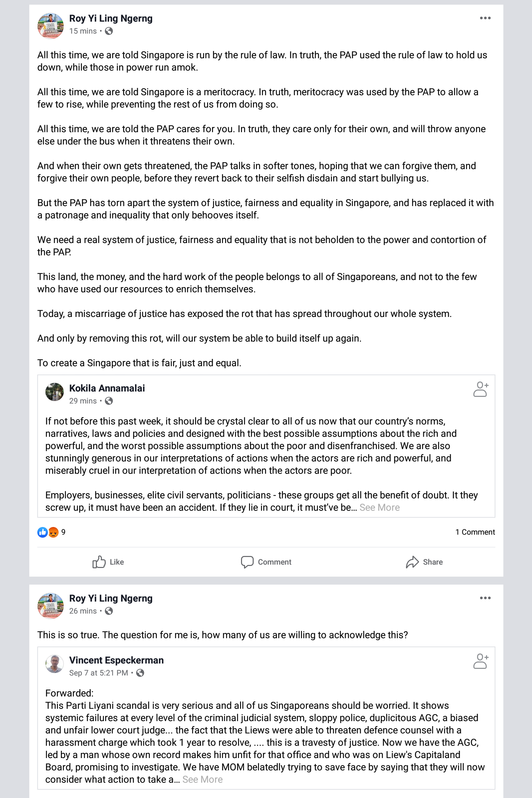Open the 1 Comment link
Image resolution: width=532 pixels, height=798 pixels.
tap(475, 532)
